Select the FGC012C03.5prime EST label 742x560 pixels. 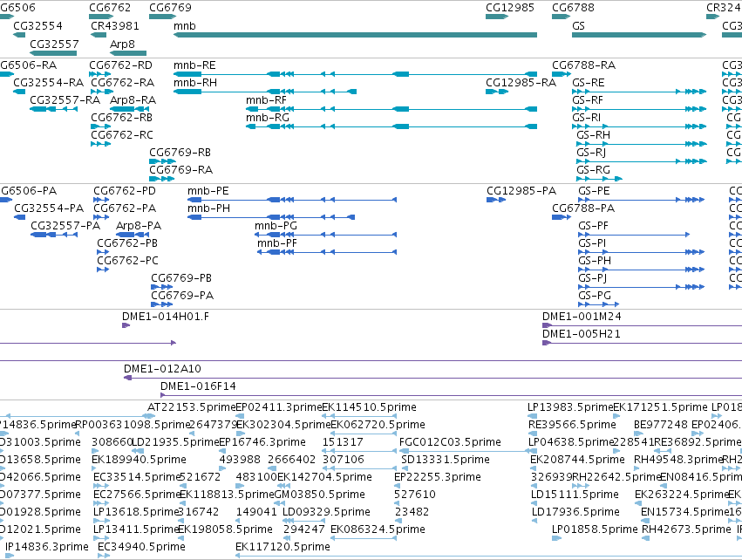450,442
